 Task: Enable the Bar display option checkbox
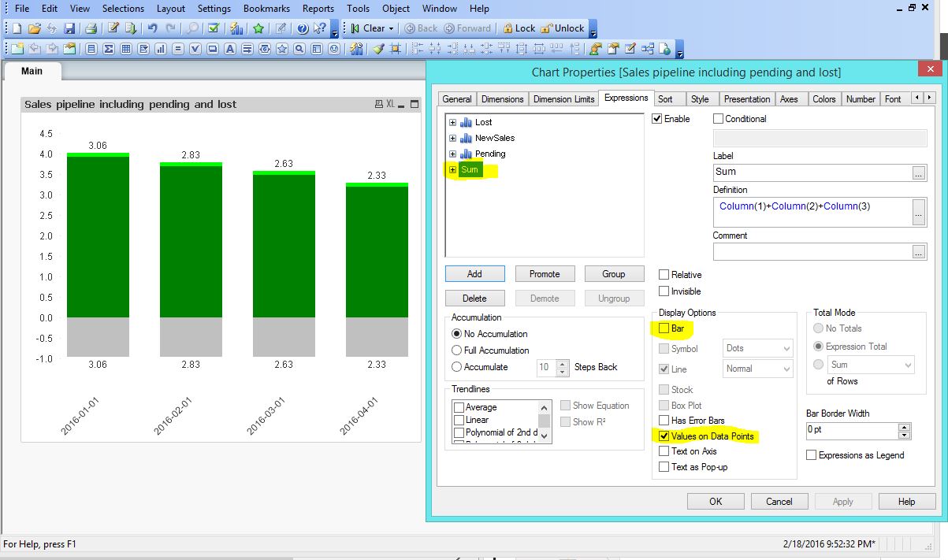(x=664, y=328)
